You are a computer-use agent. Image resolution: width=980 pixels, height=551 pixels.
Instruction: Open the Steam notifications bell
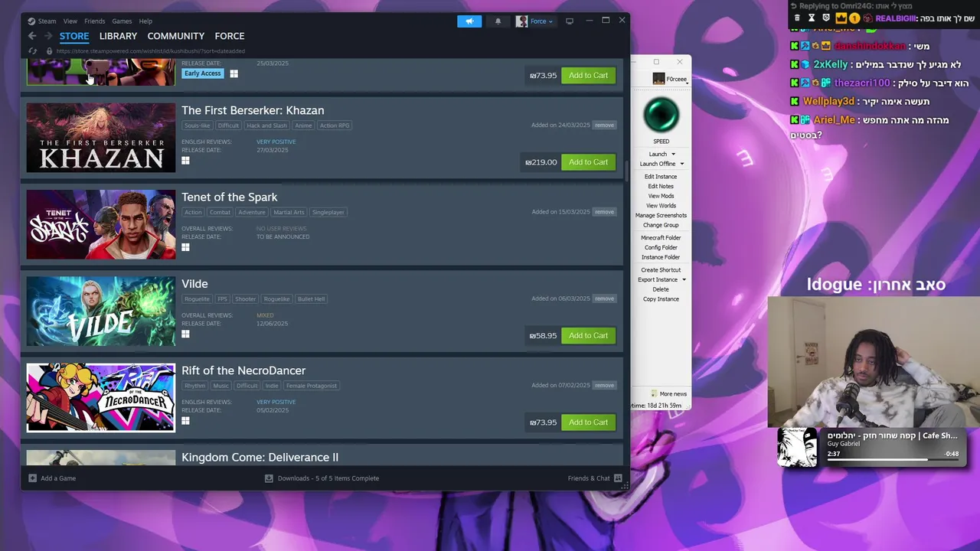[x=498, y=21]
